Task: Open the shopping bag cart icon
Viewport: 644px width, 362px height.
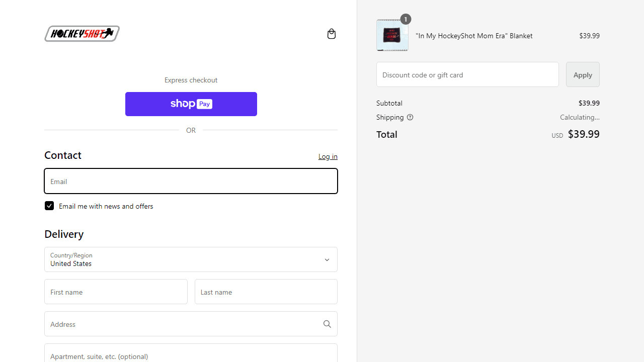Action: tap(331, 34)
